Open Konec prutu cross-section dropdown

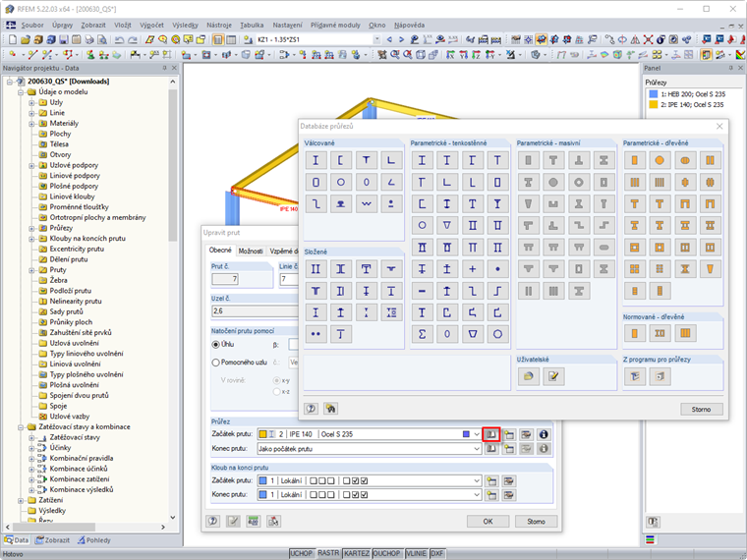click(477, 449)
